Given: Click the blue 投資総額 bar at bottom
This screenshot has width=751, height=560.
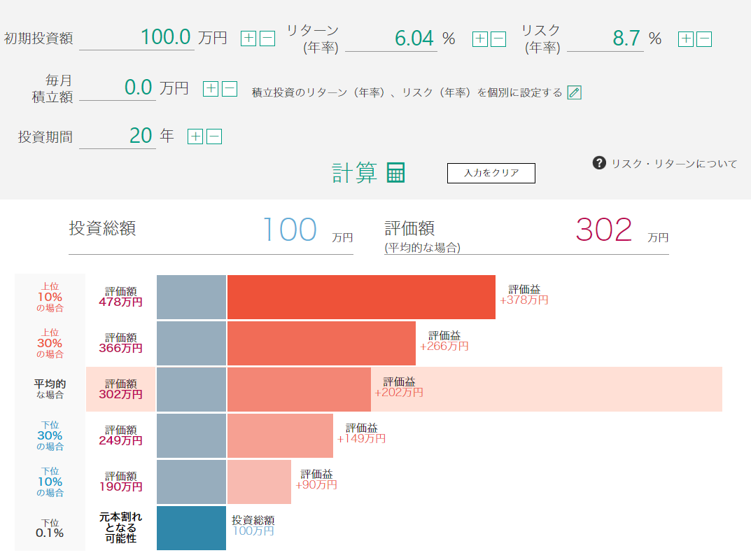Looking at the screenshot, I should pos(191,528).
